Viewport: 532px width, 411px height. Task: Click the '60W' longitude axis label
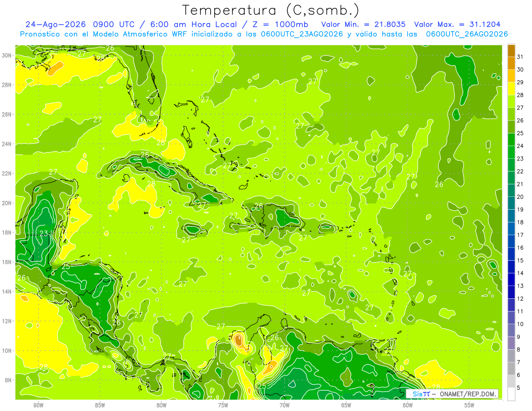[408, 405]
